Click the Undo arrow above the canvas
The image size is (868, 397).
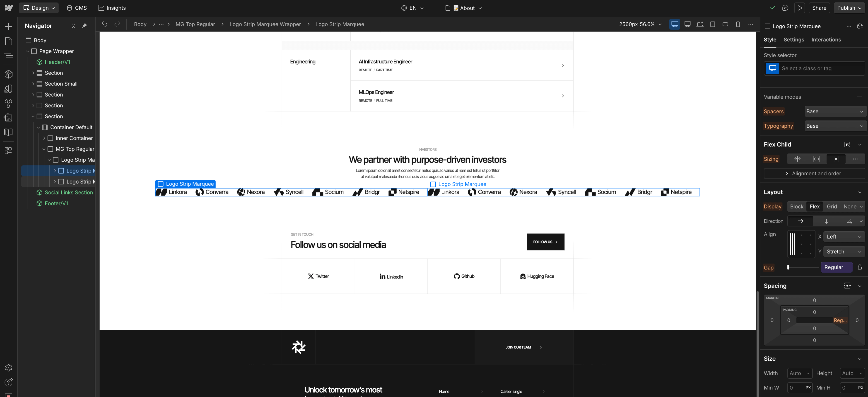tap(104, 24)
